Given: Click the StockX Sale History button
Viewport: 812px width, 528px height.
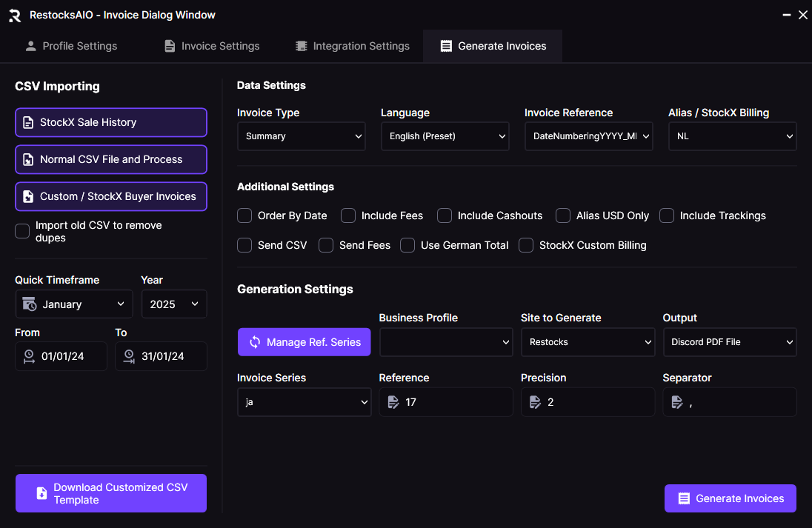Looking at the screenshot, I should [x=111, y=123].
